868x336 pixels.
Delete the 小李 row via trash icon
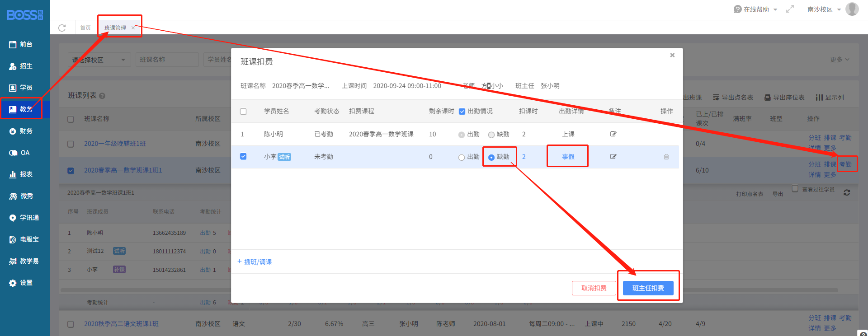666,157
